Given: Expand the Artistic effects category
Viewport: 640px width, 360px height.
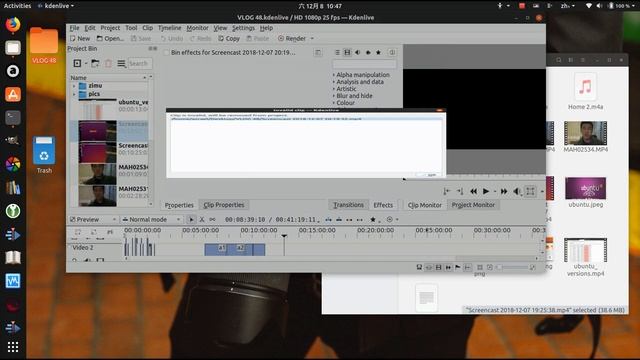Looking at the screenshot, I should (333, 89).
